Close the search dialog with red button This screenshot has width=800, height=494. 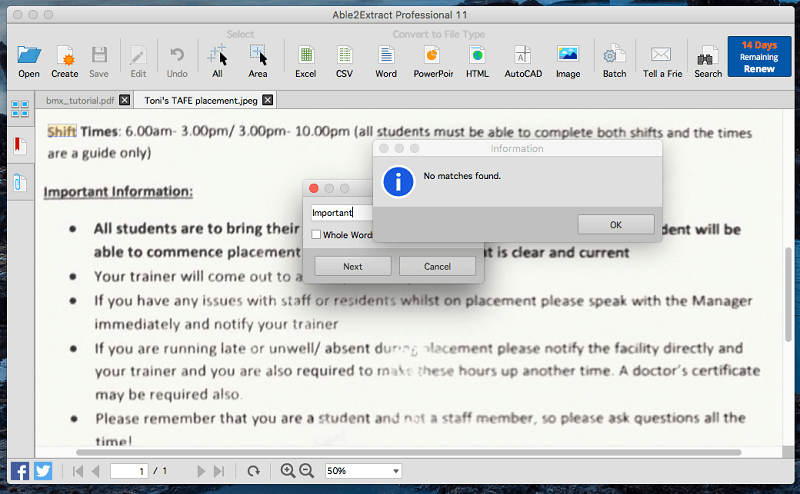click(x=314, y=188)
